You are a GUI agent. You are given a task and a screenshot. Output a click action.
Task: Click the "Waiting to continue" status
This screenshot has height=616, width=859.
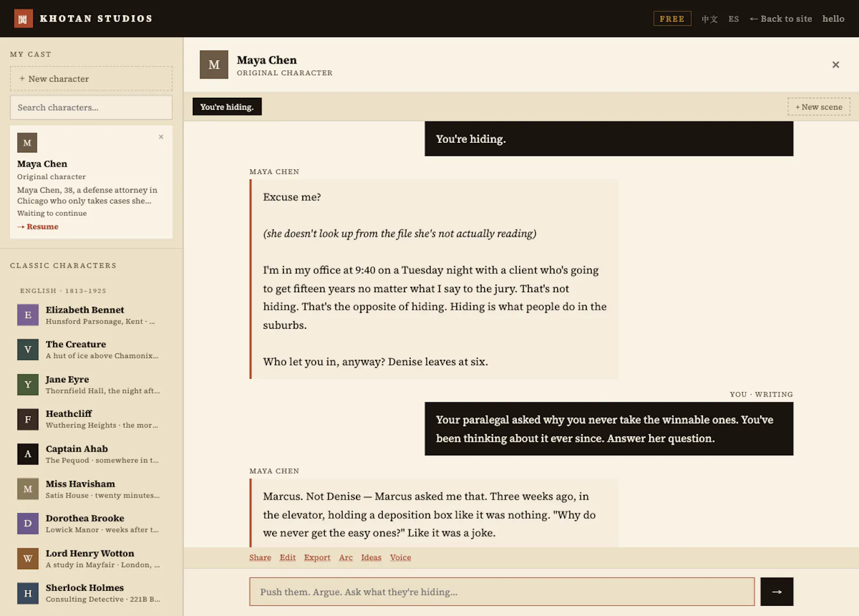(x=52, y=213)
